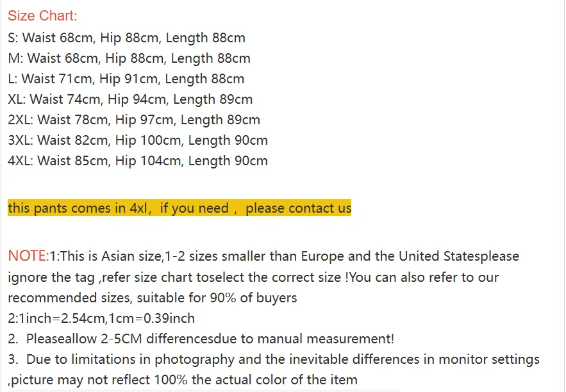Click the 2-5CM manual measurement note
The width and height of the screenshot is (566, 392).
(201, 339)
